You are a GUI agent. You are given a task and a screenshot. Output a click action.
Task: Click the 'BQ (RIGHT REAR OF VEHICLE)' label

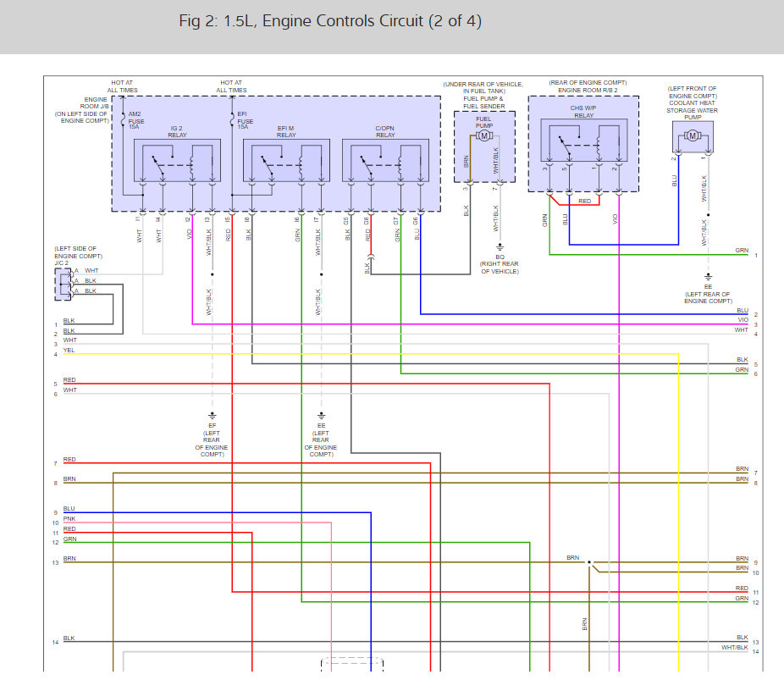point(500,264)
